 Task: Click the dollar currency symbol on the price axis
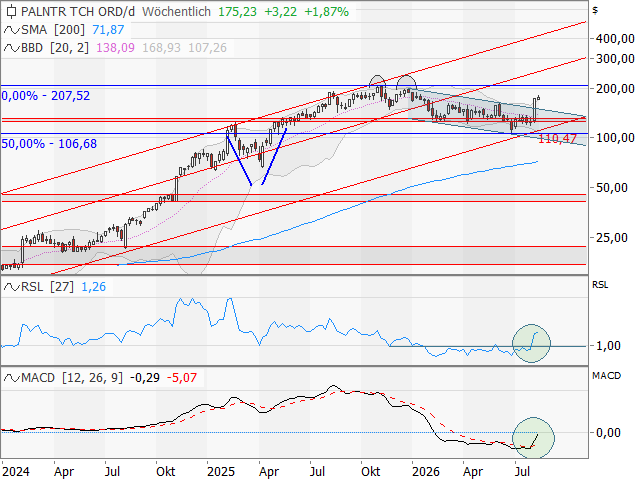pos(596,10)
